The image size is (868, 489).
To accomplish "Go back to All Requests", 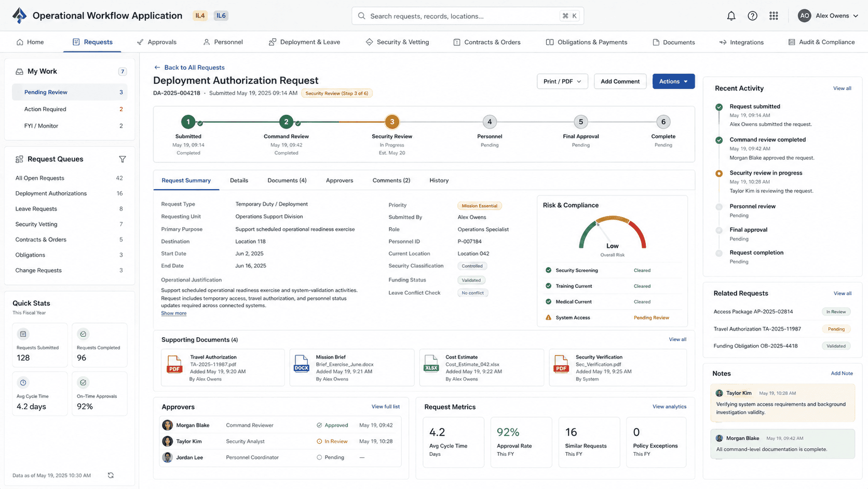I will click(189, 68).
